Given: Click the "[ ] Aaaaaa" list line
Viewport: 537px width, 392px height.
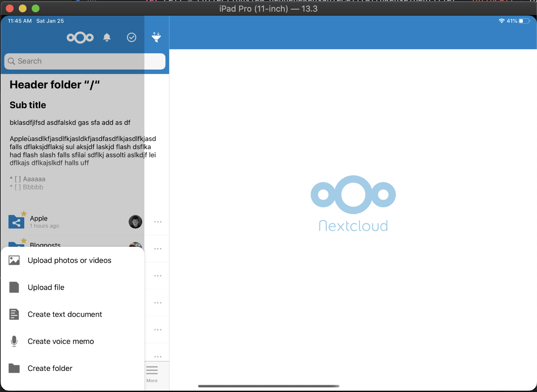Looking at the screenshot, I should point(27,179).
